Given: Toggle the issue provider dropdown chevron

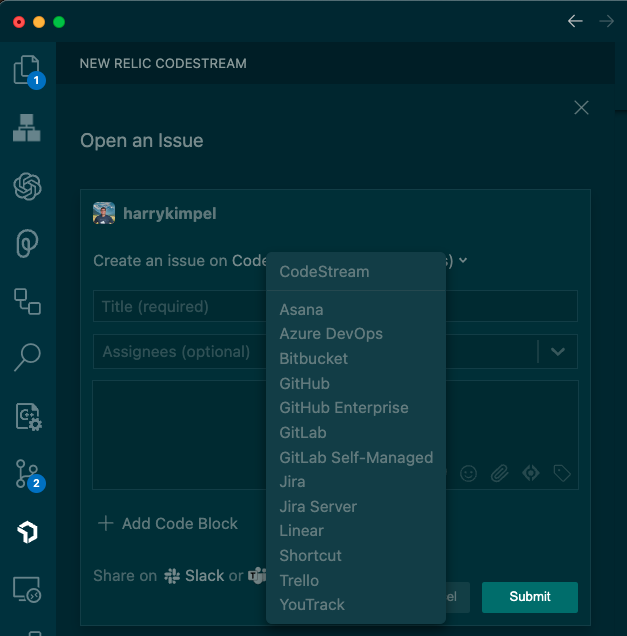Looking at the screenshot, I should tap(463, 261).
